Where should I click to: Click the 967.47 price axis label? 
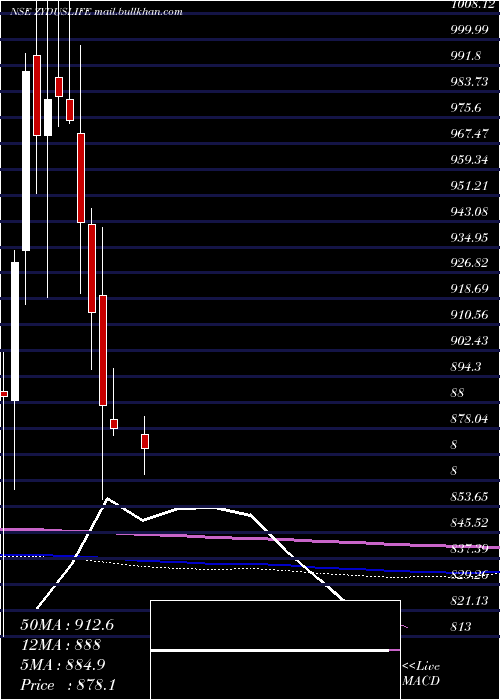[470, 133]
